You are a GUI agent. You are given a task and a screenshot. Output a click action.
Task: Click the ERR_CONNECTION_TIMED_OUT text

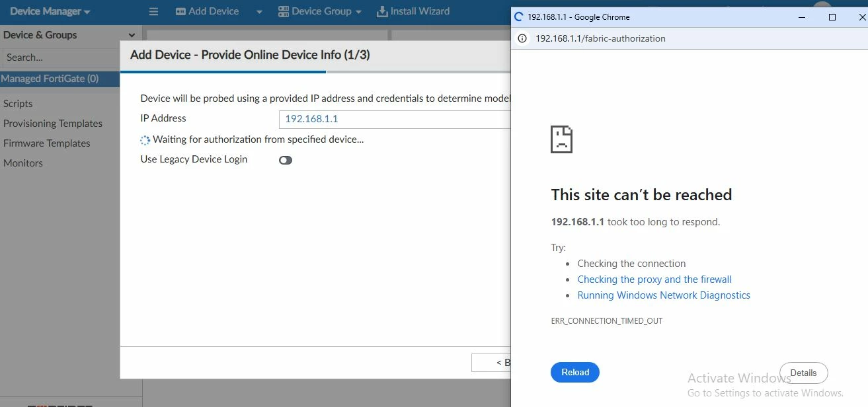pyautogui.click(x=607, y=321)
